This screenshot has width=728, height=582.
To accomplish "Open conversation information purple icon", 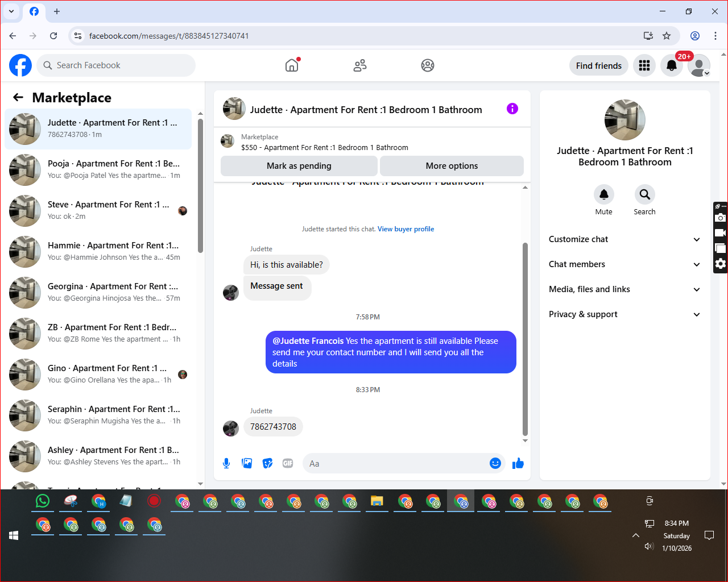I will pos(512,109).
